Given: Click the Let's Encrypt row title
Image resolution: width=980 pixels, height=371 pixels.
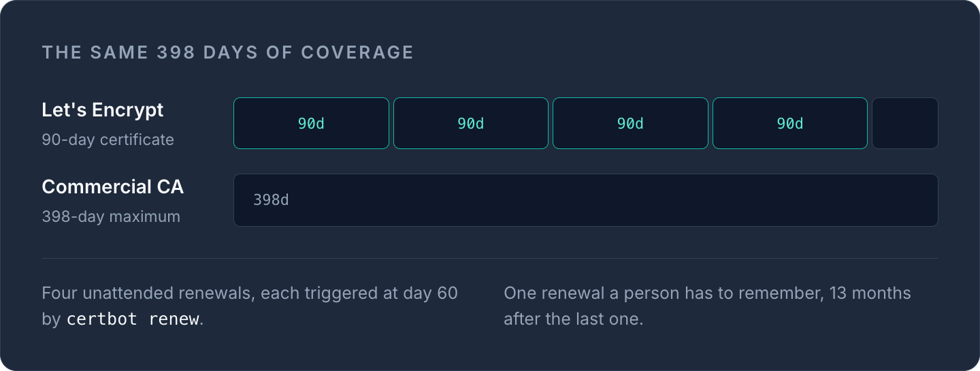Looking at the screenshot, I should tap(103, 110).
